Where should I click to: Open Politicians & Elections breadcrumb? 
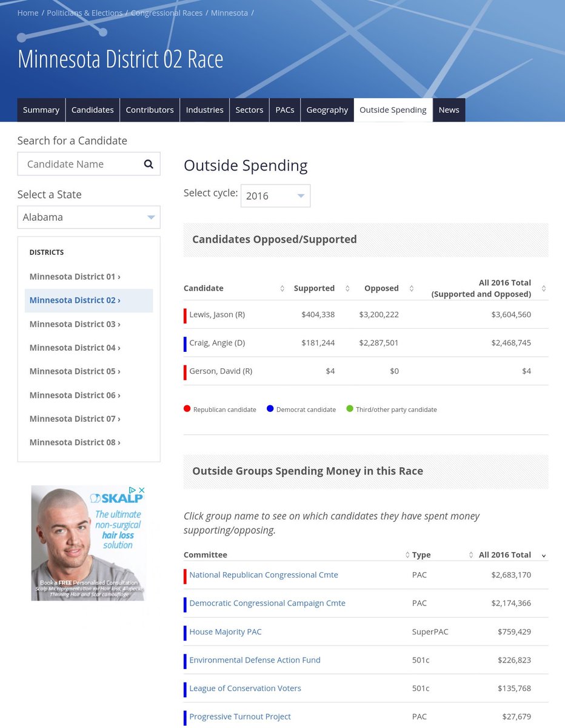pyautogui.click(x=84, y=13)
